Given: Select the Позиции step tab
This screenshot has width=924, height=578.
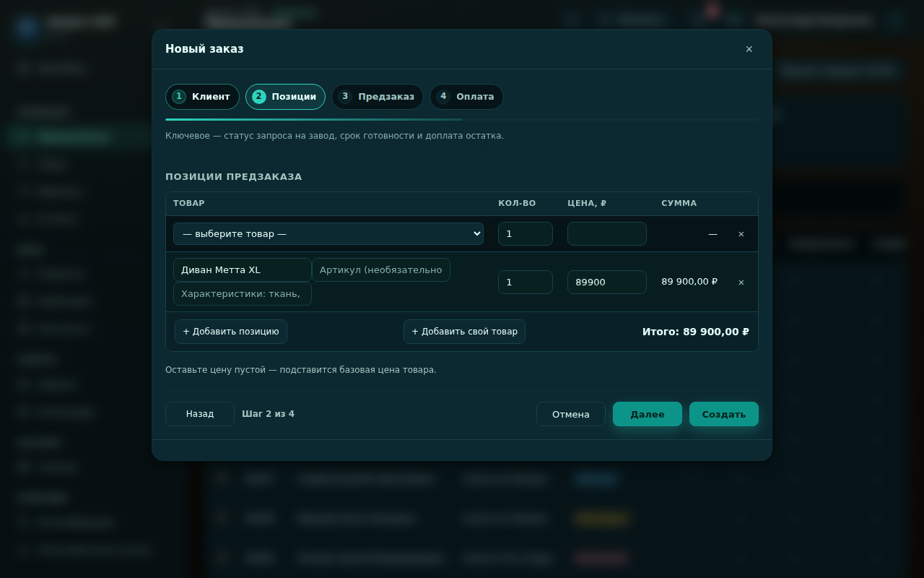Looking at the screenshot, I should 285,97.
